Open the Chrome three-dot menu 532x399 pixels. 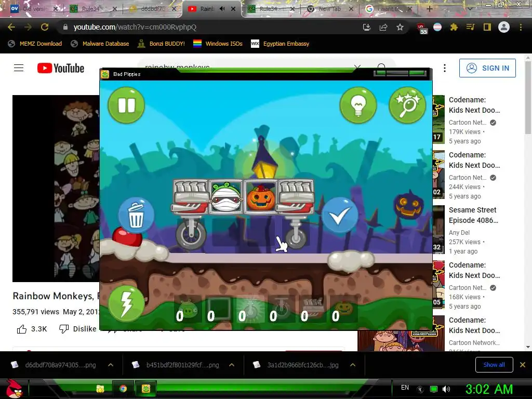pos(521,27)
